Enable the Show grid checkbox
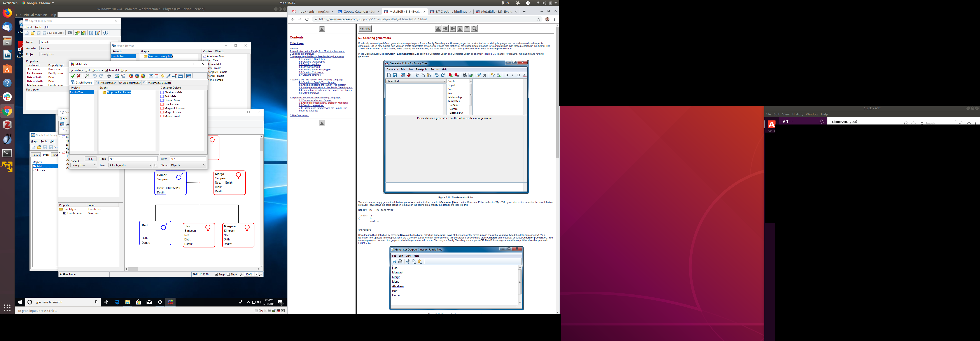Screen dimensions: 980x341 point(228,274)
